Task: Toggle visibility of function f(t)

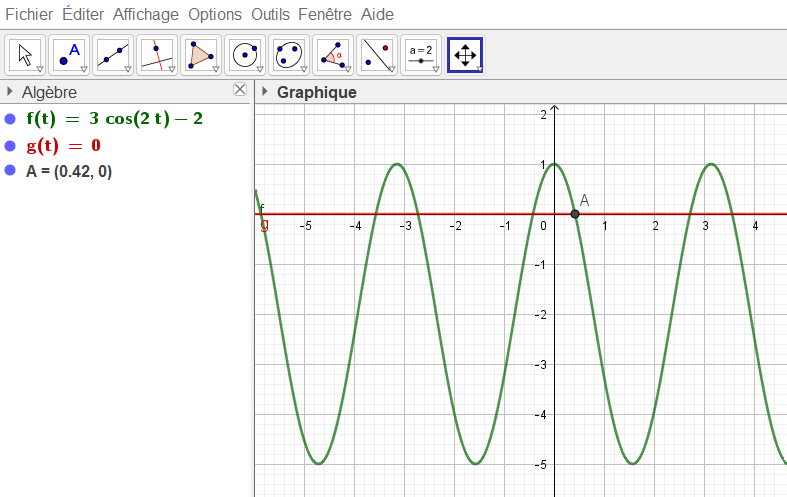Action: [11, 119]
